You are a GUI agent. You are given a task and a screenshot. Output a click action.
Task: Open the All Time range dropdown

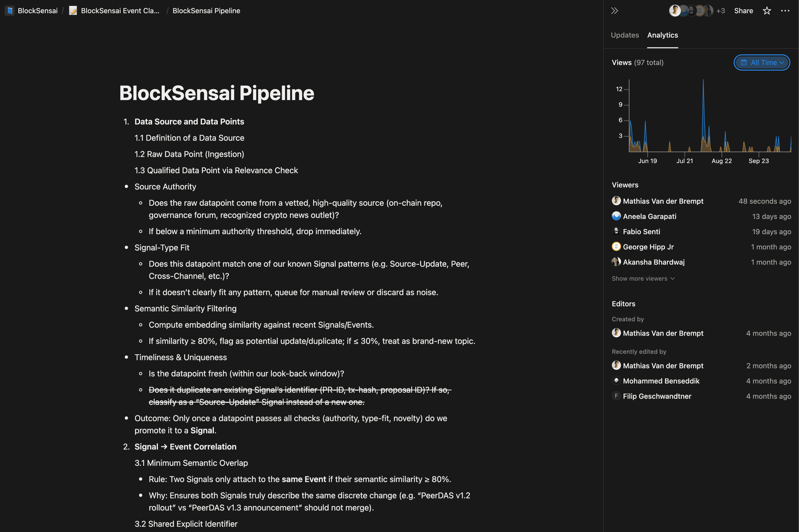[x=762, y=63]
